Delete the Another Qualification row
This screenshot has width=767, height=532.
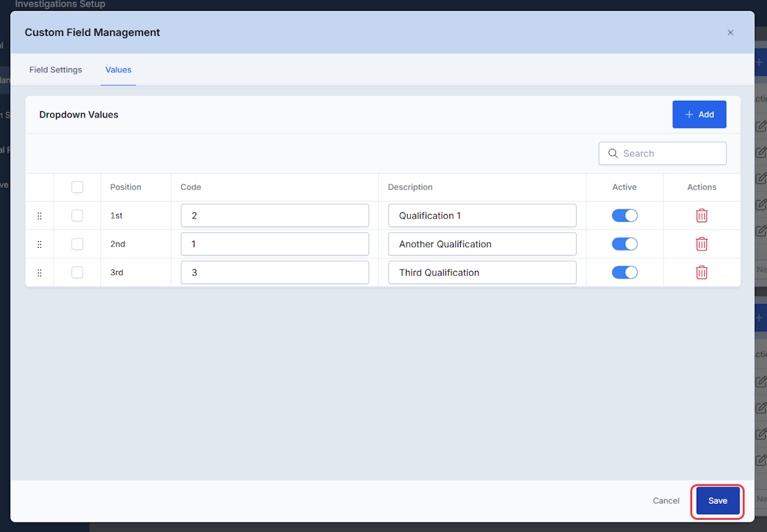tap(702, 244)
